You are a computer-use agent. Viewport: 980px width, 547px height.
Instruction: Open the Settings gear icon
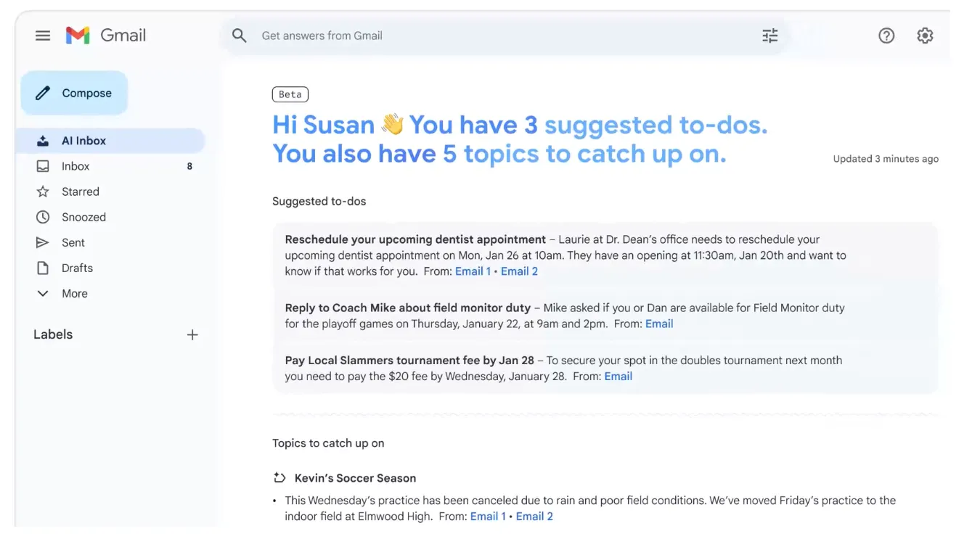(925, 36)
